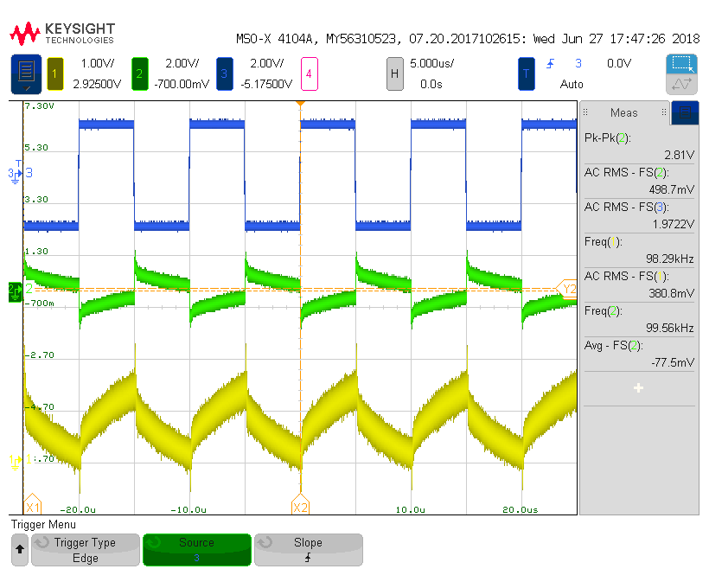Image resolution: width=709 pixels, height=588 pixels.
Task: Open sidebar list icon beside Meas tab
Action: click(685, 112)
